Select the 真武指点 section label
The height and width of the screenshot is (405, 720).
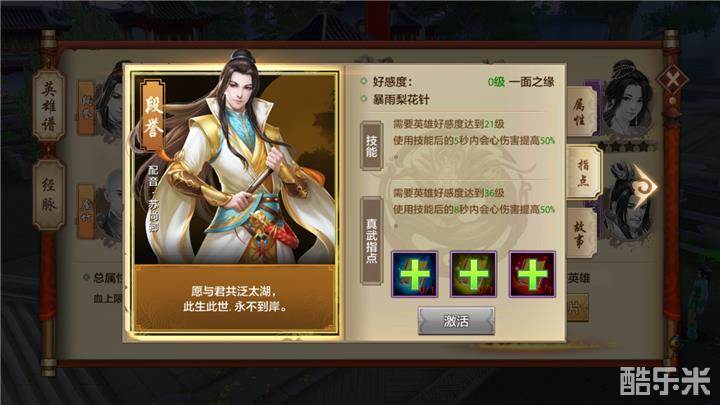pos(371,241)
